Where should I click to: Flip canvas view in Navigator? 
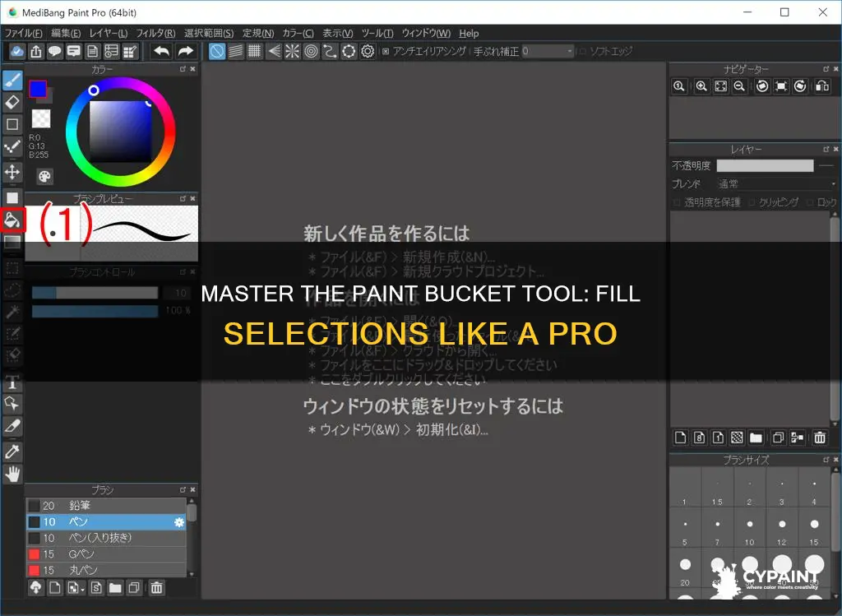pos(822,86)
